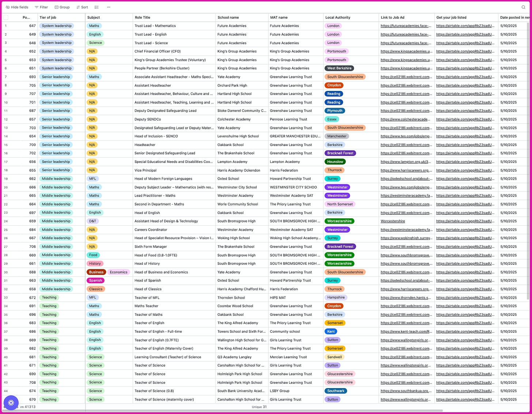Select 'Chief Financial Officer (CFO)' role cell
Image resolution: width=532 pixels, height=414 pixels.
pyautogui.click(x=174, y=51)
